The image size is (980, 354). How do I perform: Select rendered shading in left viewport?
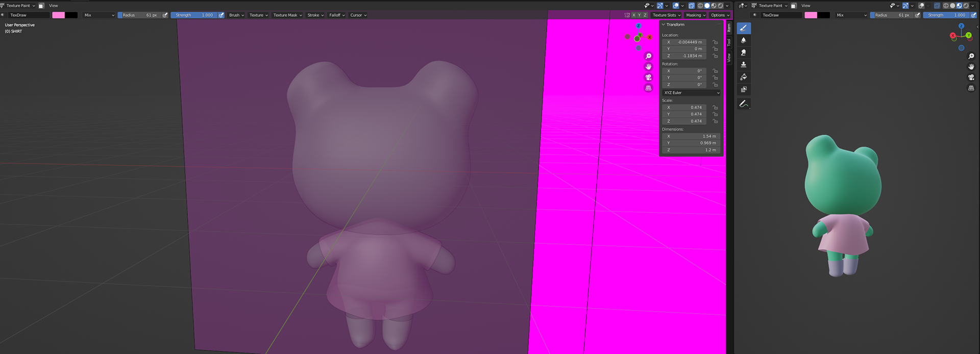[x=720, y=6]
